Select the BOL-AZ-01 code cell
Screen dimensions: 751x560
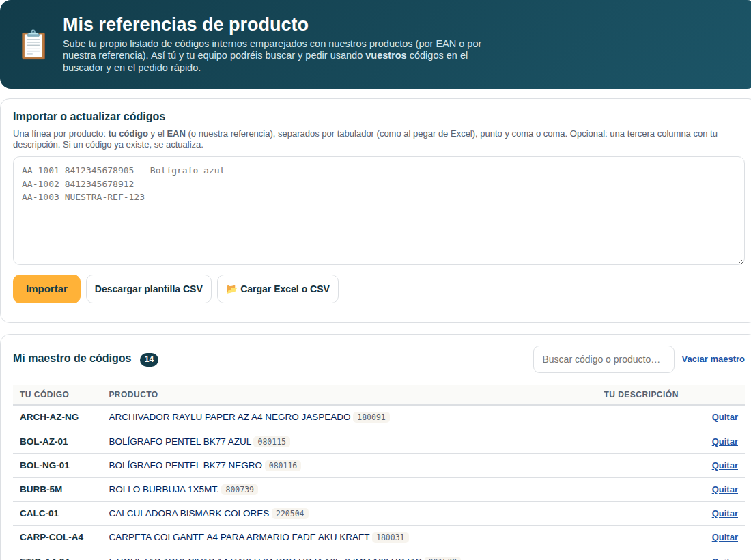point(44,442)
